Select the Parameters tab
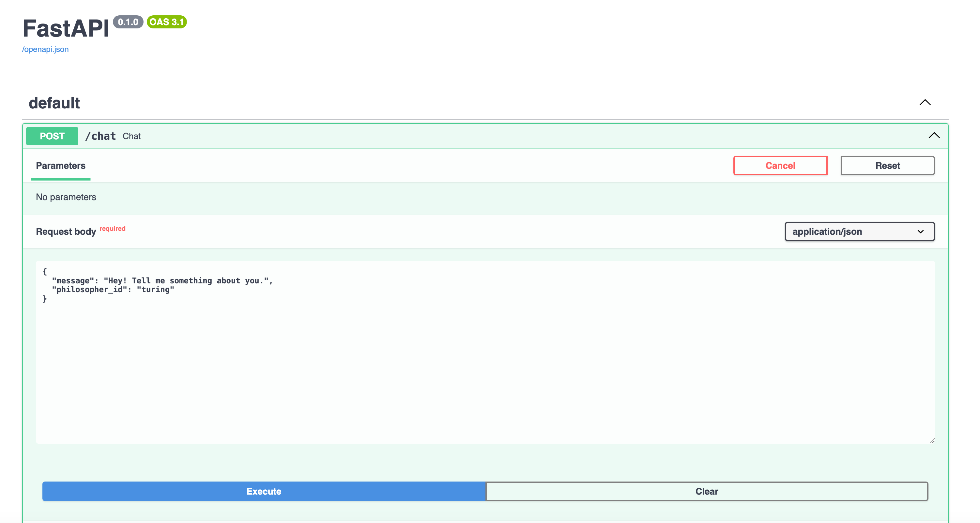 [60, 166]
